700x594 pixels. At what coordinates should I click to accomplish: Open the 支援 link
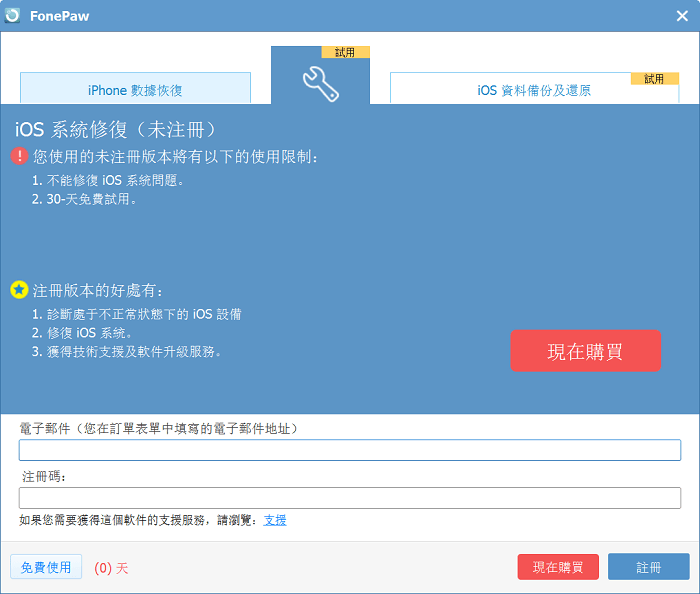[x=275, y=520]
